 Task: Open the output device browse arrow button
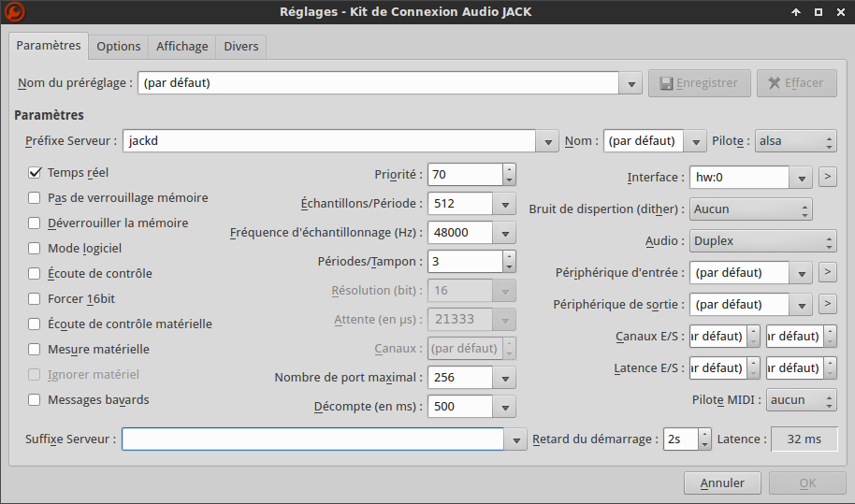click(x=827, y=304)
